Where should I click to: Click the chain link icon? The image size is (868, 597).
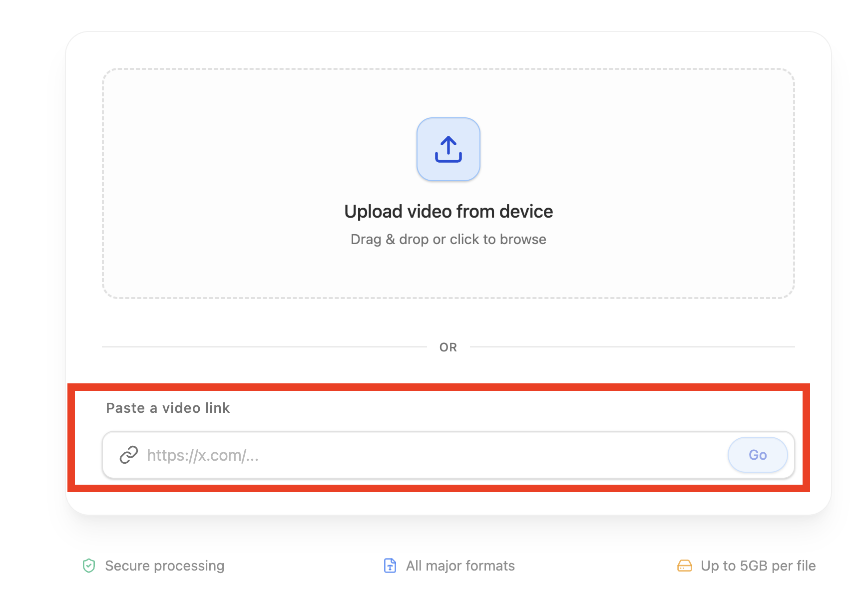(x=128, y=455)
